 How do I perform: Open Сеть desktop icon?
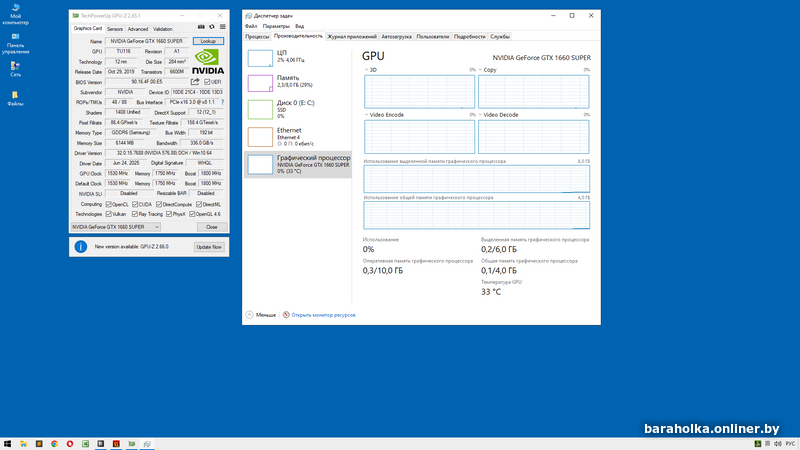tap(15, 69)
